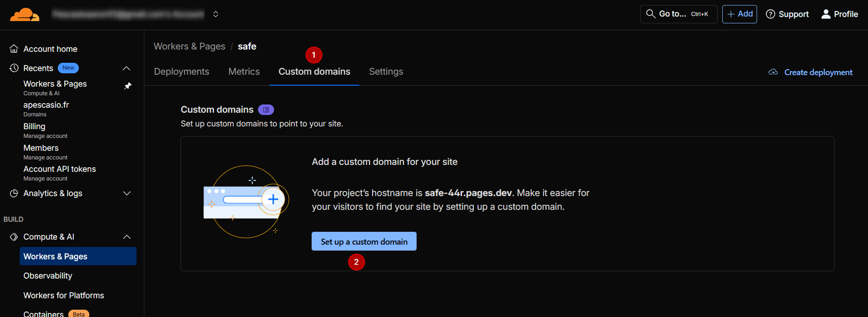868x317 pixels.
Task: Click the Recents clock icon
Action: click(x=14, y=68)
